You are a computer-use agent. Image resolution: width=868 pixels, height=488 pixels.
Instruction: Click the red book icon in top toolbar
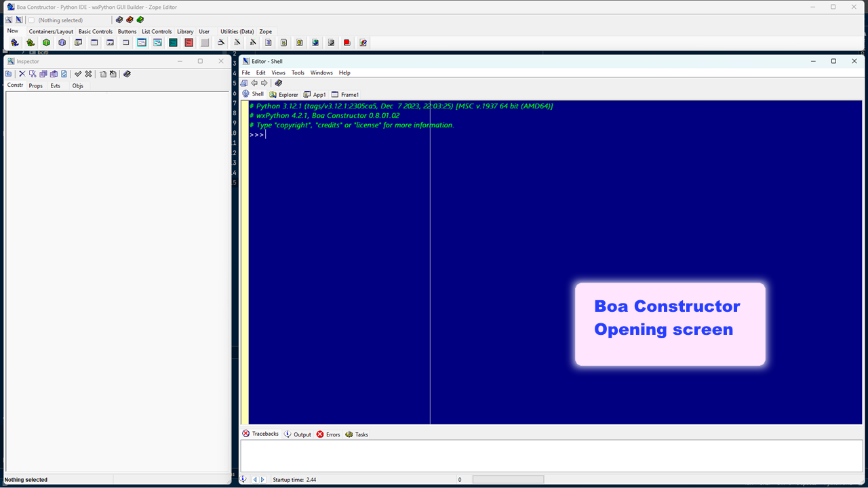pos(130,20)
